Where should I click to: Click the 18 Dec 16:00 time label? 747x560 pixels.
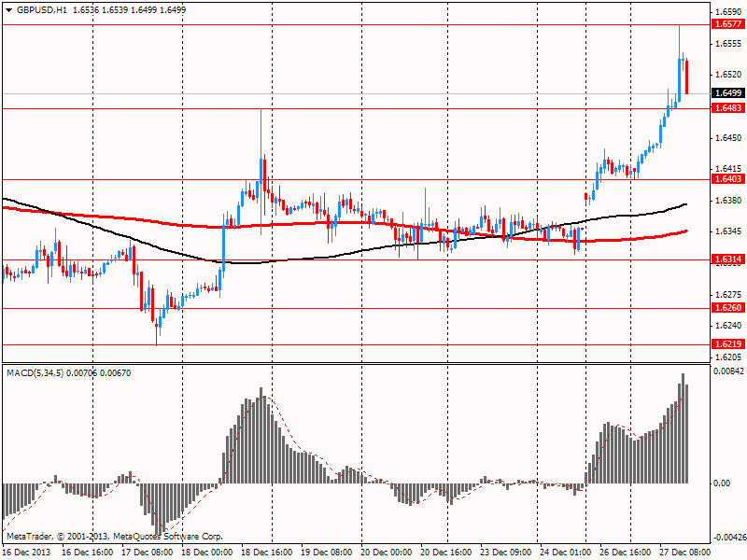pos(267,553)
